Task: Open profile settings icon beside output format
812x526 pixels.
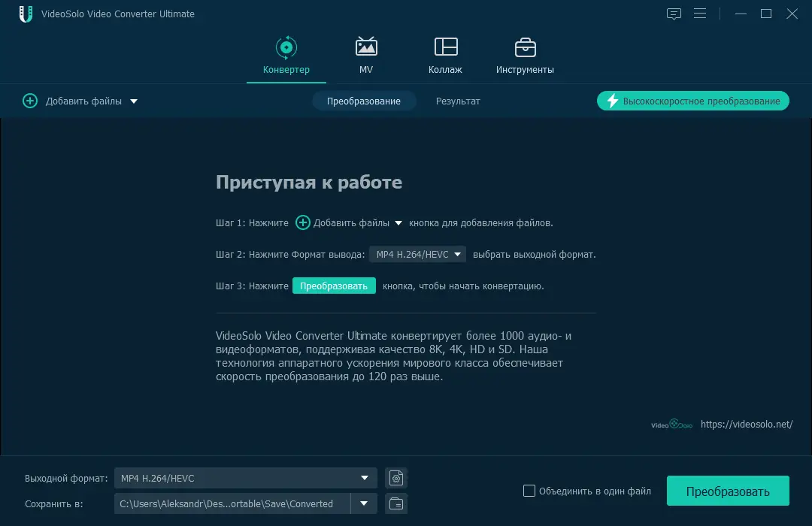Action: click(396, 478)
